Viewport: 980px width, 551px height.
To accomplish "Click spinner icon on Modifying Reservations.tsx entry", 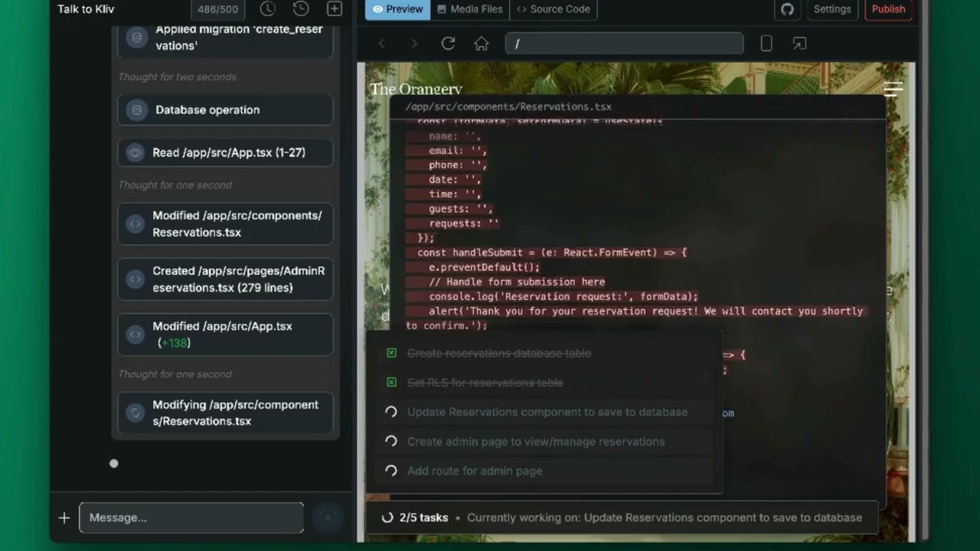I will pos(136,412).
